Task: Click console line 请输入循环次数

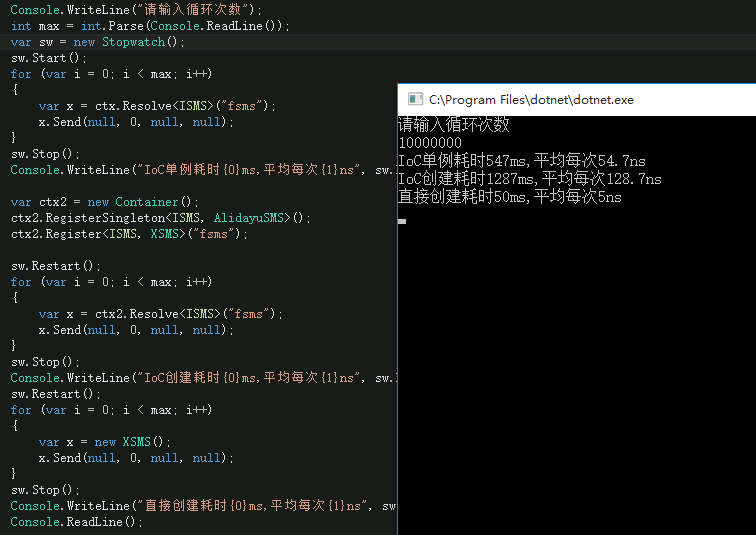Action: pyautogui.click(x=454, y=125)
